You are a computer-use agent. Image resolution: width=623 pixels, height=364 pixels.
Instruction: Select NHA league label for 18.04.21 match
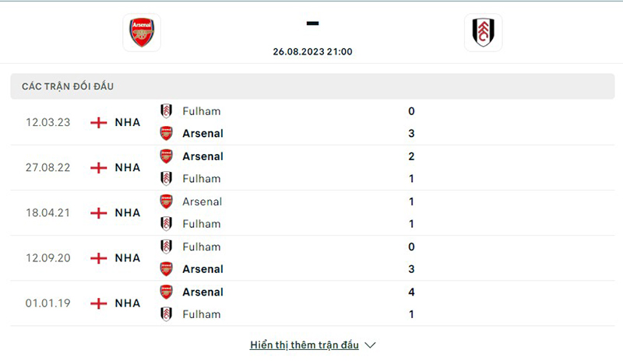pyautogui.click(x=128, y=212)
